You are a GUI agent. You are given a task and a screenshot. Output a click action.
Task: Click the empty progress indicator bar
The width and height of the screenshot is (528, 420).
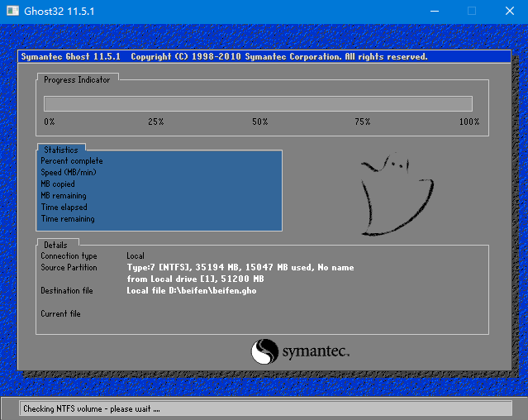coord(258,103)
